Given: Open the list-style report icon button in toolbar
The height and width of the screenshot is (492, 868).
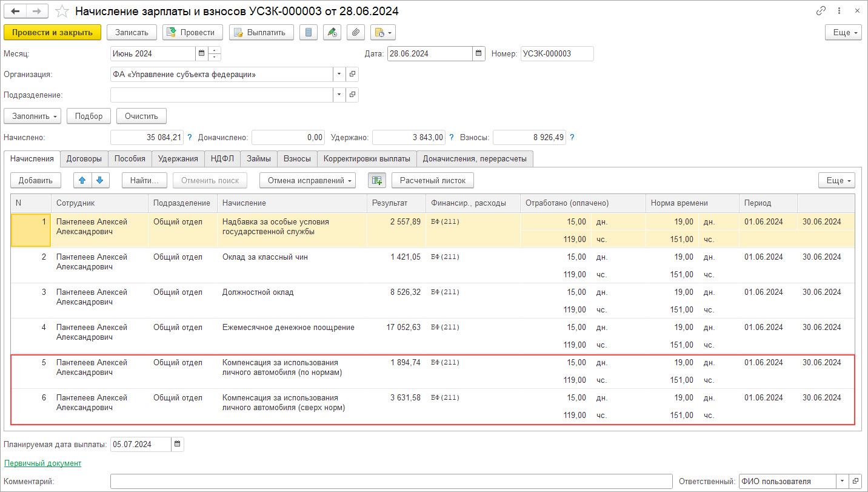Looking at the screenshot, I should (309, 32).
